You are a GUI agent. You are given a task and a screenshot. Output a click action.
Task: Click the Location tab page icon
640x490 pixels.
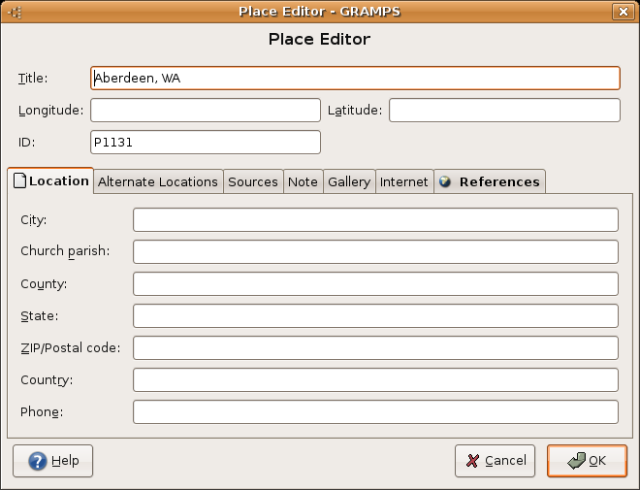tap(19, 182)
